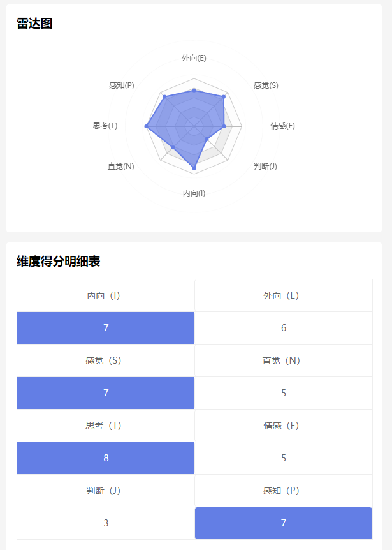Click the 情感(F) axis label on radar
The height and width of the screenshot is (550, 392).
click(282, 126)
